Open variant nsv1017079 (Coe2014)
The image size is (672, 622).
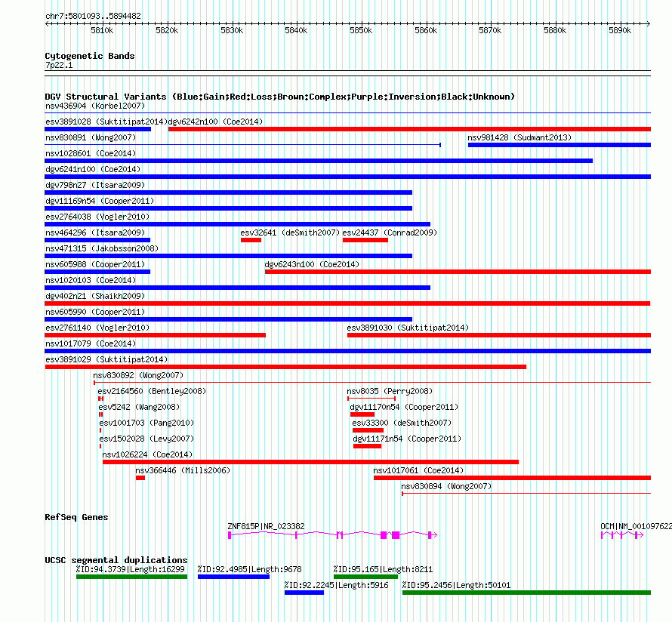tap(91, 343)
